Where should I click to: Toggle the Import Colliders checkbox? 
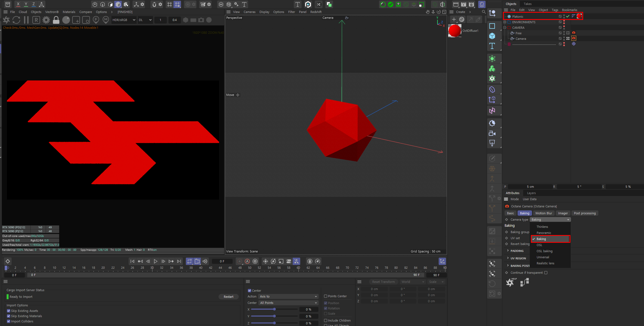(9, 321)
